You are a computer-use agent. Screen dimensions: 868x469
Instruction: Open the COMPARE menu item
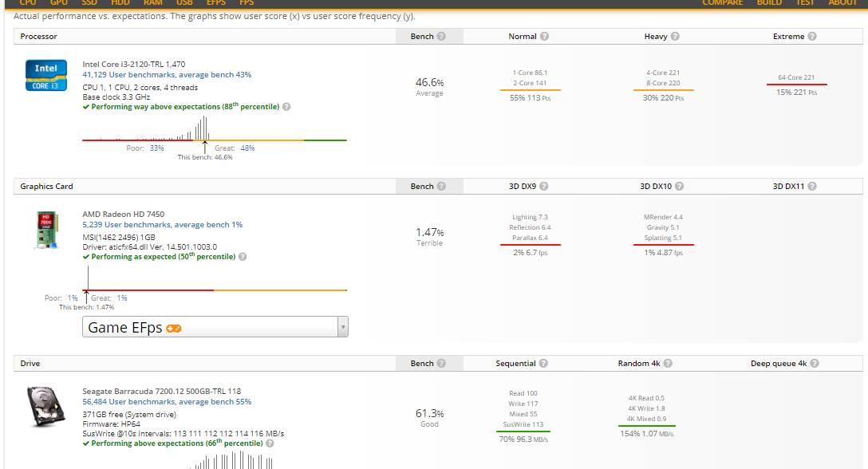[x=723, y=2]
